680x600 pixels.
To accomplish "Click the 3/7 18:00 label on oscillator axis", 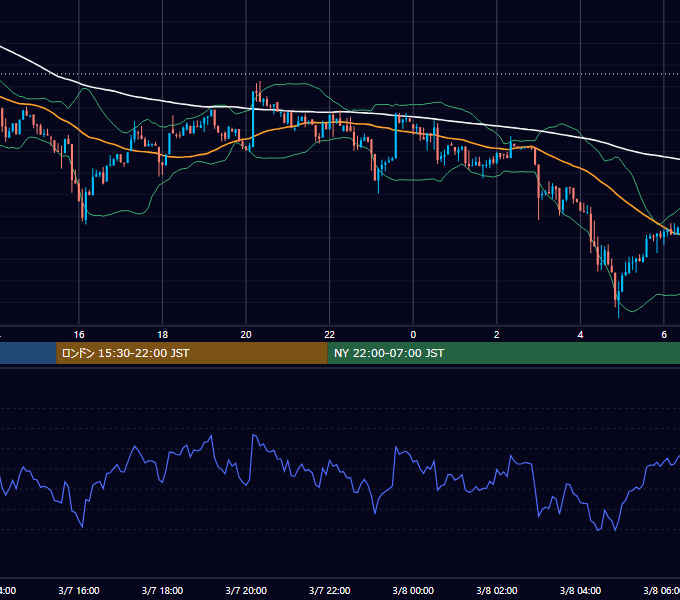I will coord(162,590).
